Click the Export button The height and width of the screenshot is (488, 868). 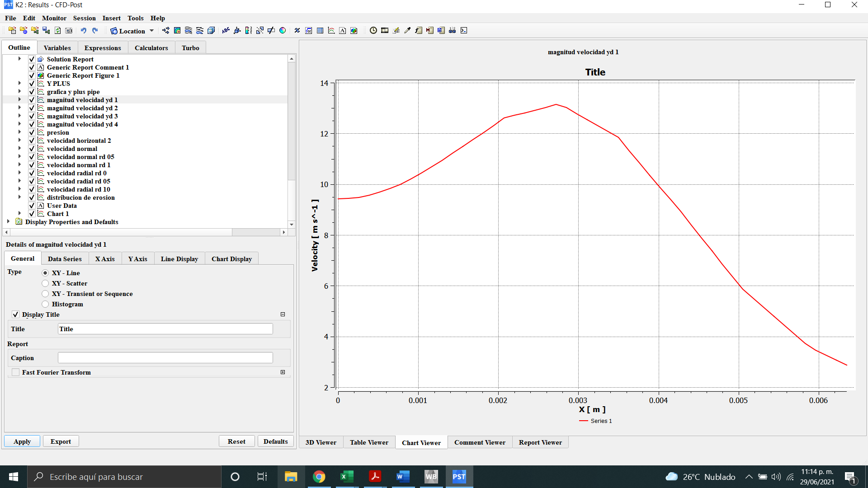click(61, 441)
